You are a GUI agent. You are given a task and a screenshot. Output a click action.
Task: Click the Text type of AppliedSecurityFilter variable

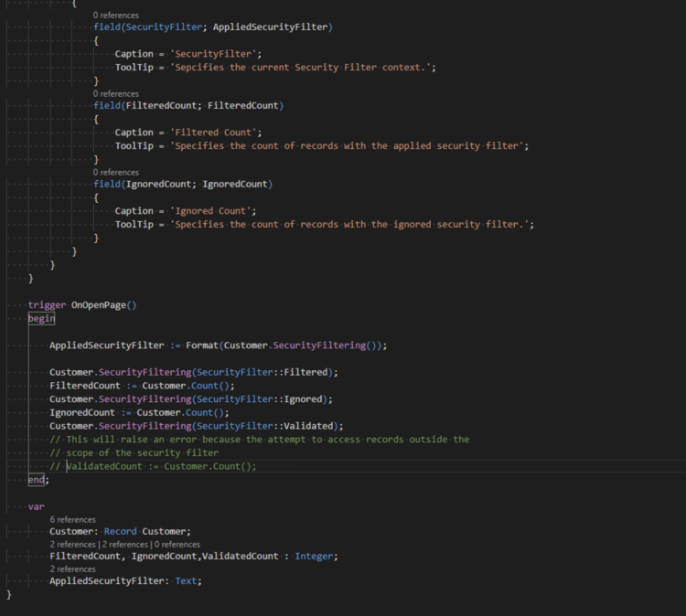(x=186, y=581)
